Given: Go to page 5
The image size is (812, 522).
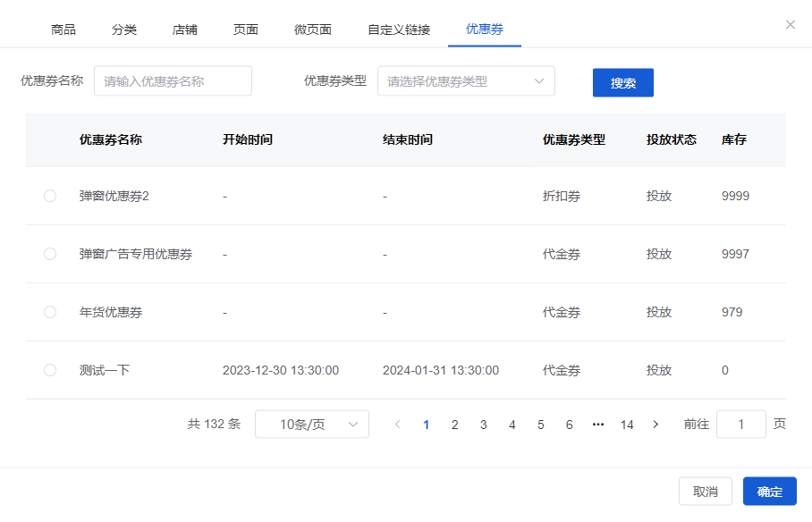Looking at the screenshot, I should coord(541,425).
